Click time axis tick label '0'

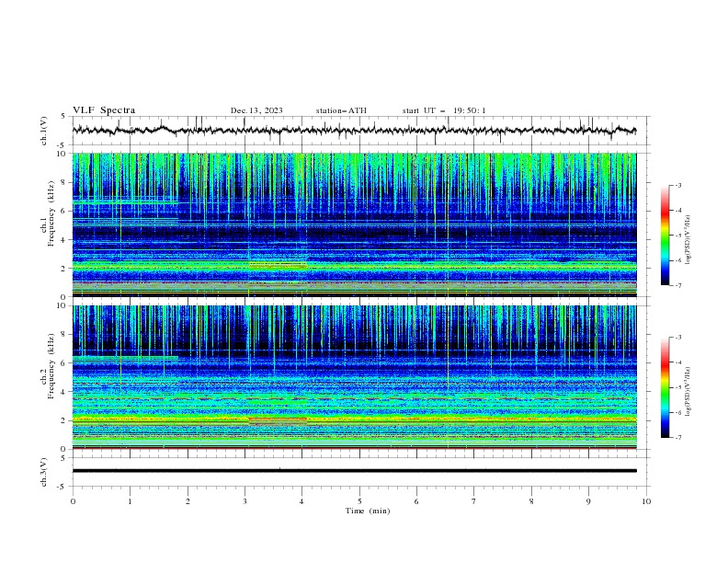point(73,501)
